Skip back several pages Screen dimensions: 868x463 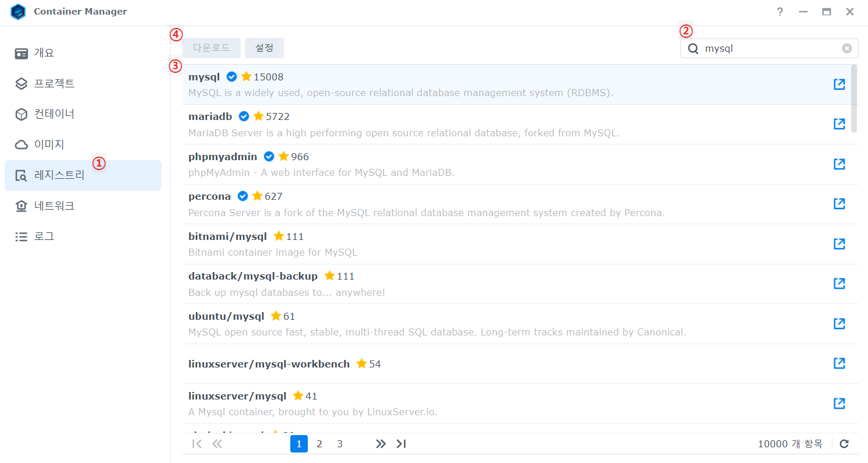coord(217,444)
